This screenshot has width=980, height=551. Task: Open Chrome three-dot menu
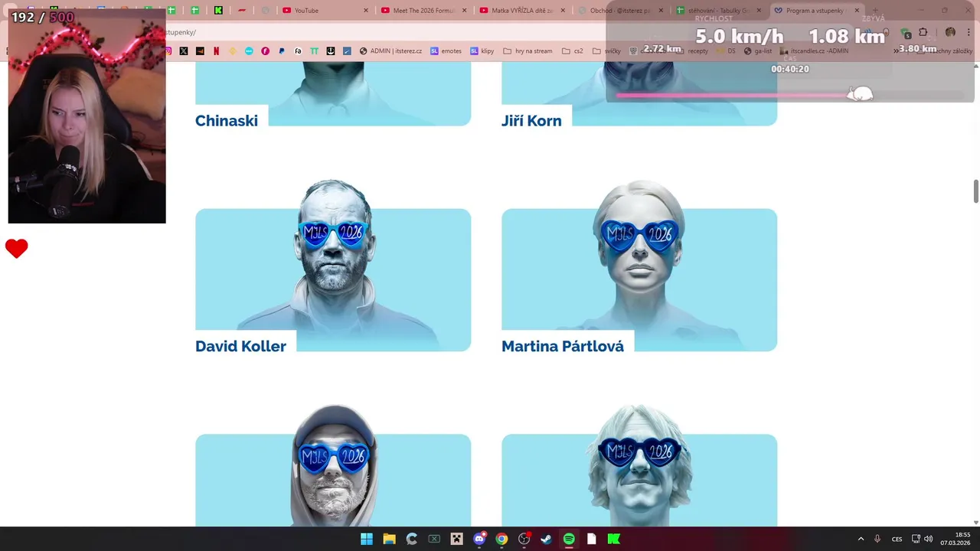tap(969, 32)
